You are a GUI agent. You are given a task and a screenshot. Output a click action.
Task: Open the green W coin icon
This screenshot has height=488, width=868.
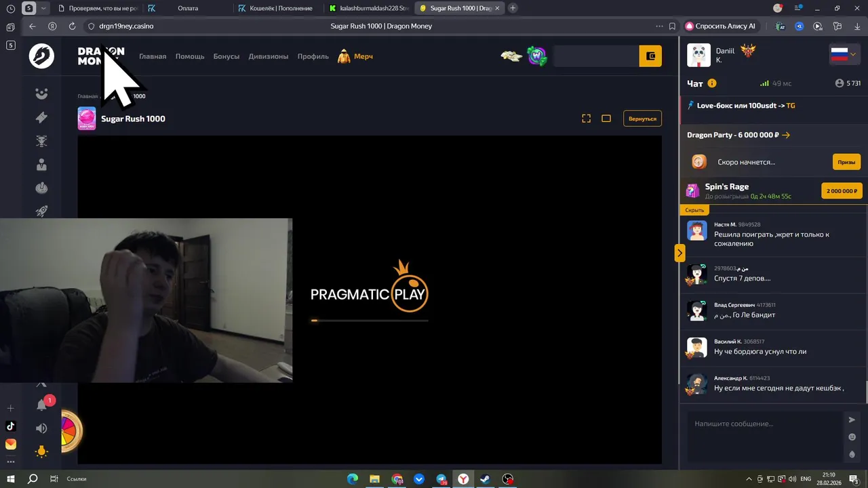click(537, 56)
